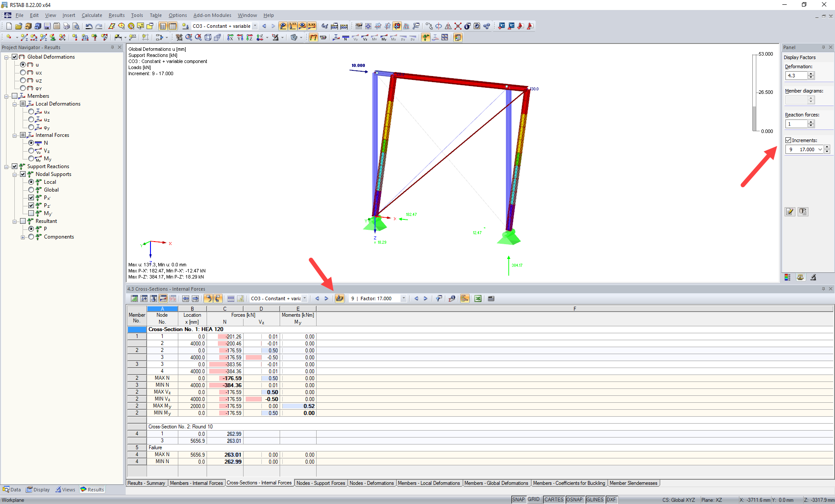Open the Calculate menu

(x=92, y=15)
